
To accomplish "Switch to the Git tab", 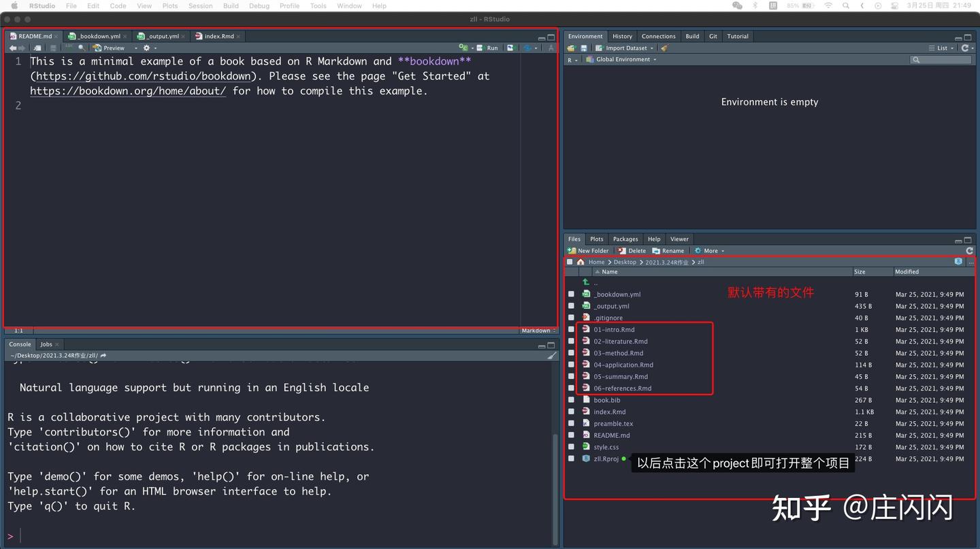I will (x=713, y=36).
